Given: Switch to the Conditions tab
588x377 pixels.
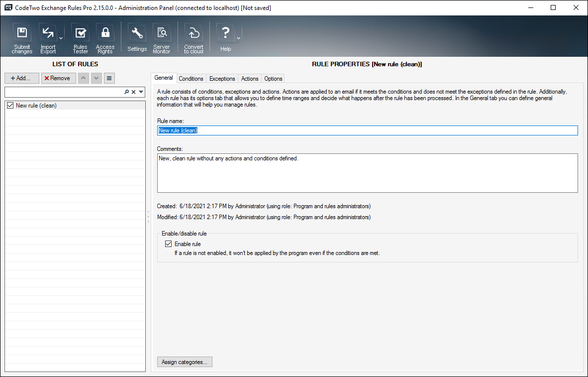Looking at the screenshot, I should tap(191, 79).
